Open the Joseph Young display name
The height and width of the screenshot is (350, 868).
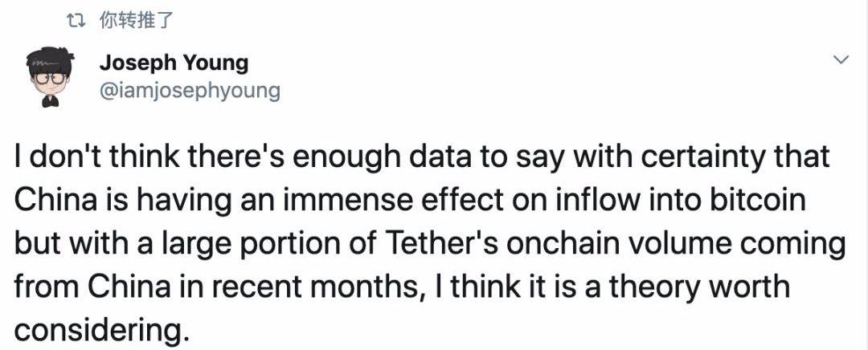pos(173,63)
